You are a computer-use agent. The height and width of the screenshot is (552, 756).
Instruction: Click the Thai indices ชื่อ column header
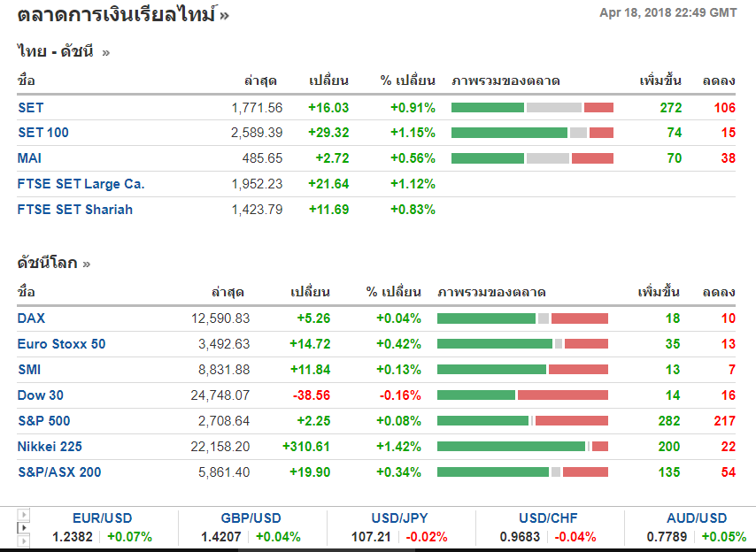click(27, 80)
